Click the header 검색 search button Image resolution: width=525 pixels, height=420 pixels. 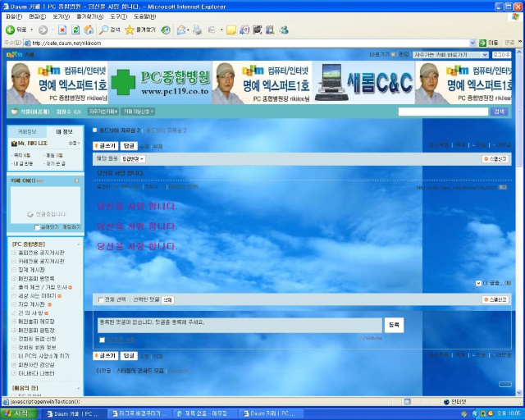pyautogui.click(x=500, y=112)
